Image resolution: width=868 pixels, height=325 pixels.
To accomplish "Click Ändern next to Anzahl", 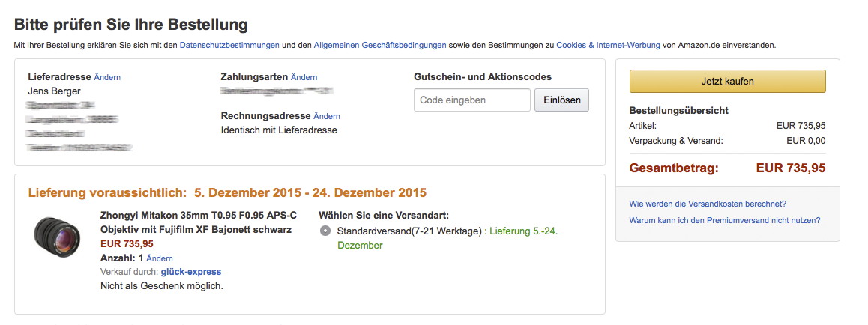I will click(160, 258).
